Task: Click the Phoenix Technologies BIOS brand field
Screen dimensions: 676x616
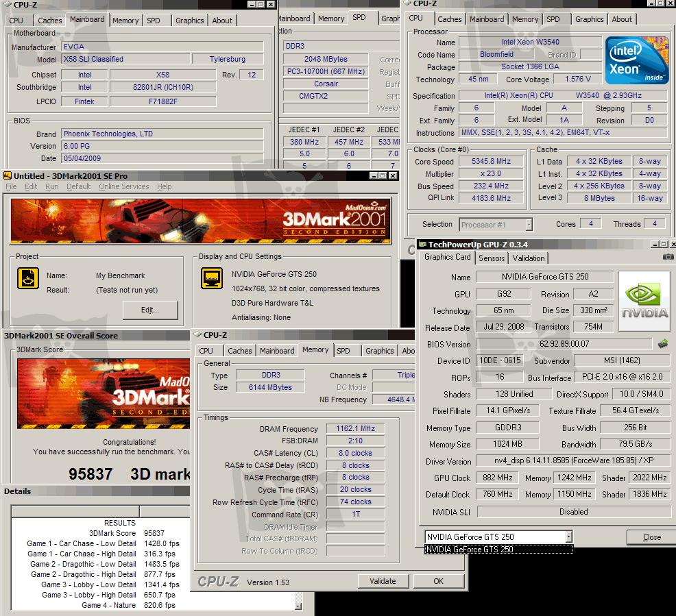Action: [x=162, y=134]
